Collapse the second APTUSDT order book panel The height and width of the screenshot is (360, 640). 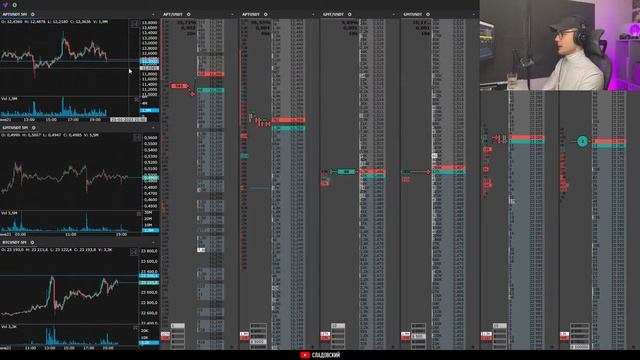point(313,14)
